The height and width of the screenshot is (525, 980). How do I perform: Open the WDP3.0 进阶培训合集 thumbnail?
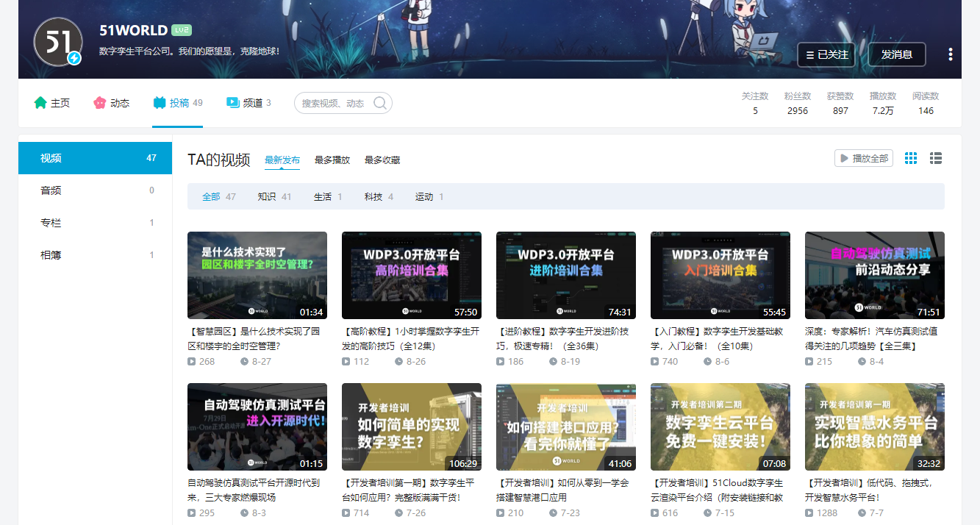tap(566, 275)
